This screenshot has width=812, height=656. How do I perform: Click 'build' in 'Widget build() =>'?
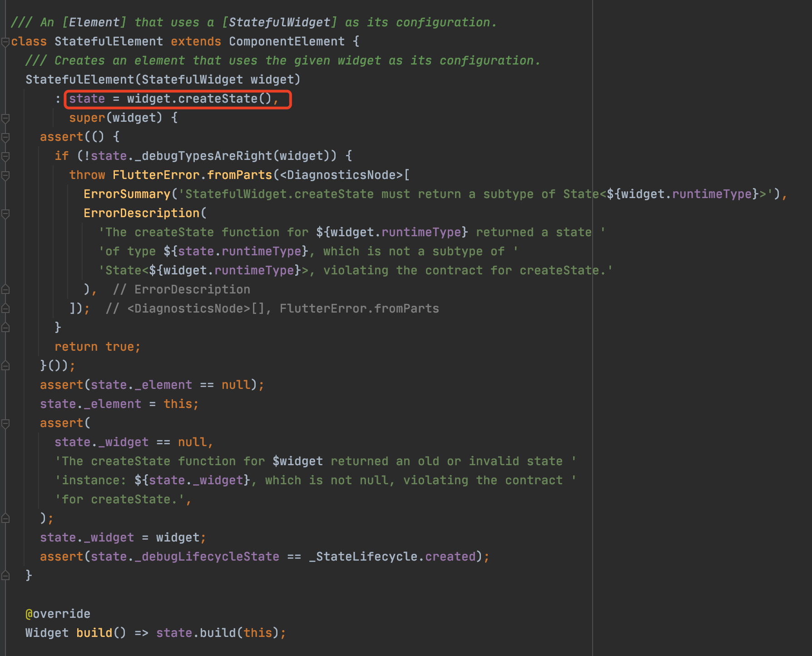94,633
